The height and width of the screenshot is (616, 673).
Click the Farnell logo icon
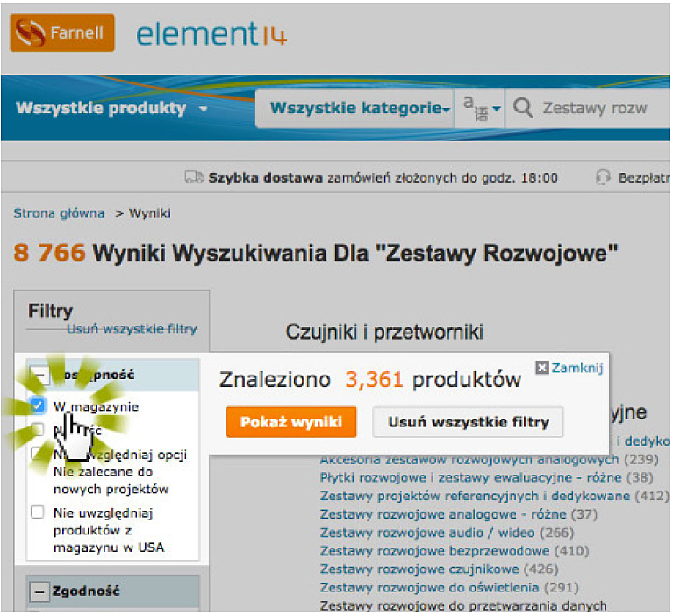pos(30,33)
